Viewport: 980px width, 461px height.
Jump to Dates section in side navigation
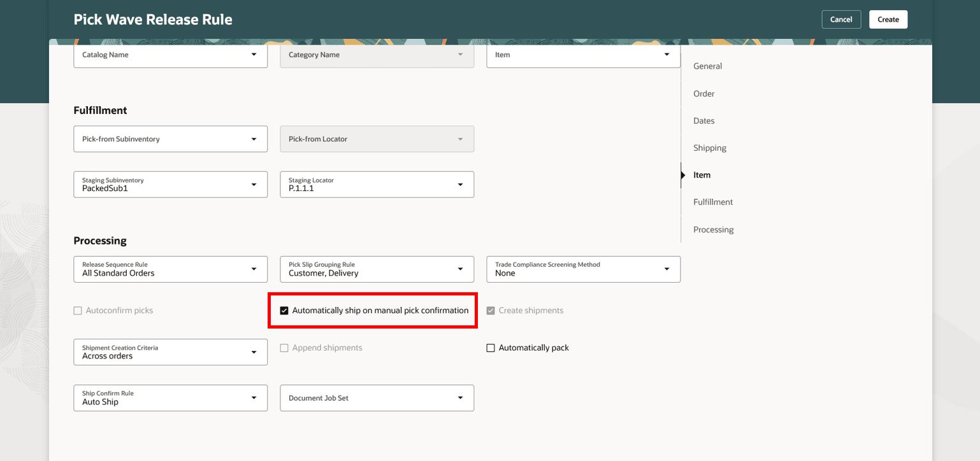point(704,121)
